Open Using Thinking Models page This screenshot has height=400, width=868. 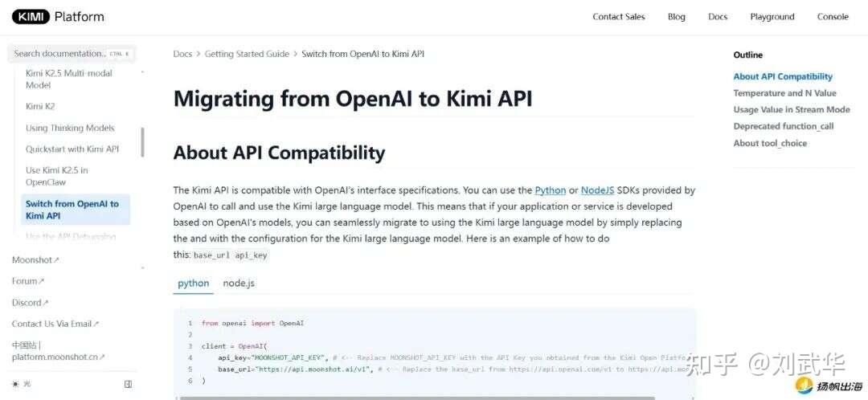(70, 128)
